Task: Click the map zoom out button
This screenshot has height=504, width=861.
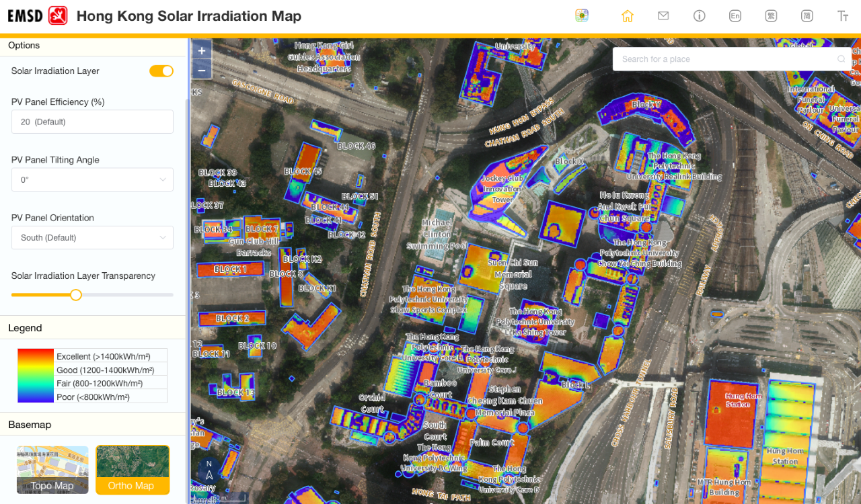Action: (201, 70)
